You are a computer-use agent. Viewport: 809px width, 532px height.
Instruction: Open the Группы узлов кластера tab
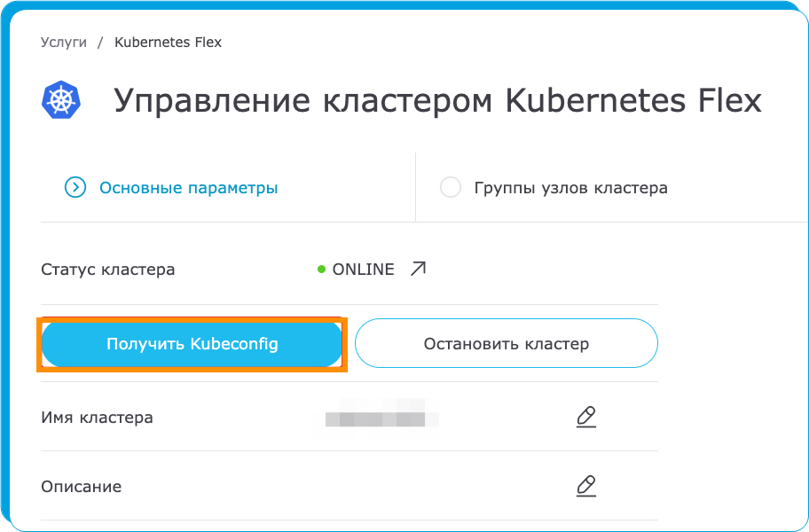click(570, 188)
